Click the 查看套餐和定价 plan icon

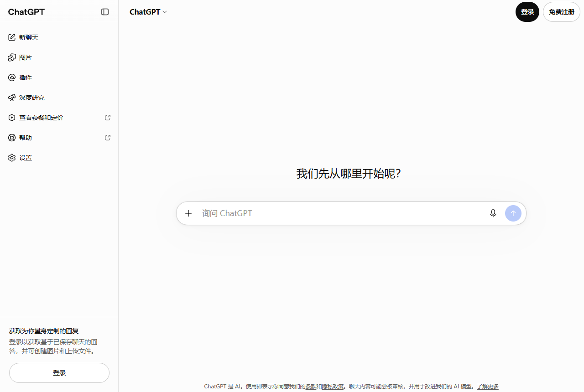tap(12, 118)
